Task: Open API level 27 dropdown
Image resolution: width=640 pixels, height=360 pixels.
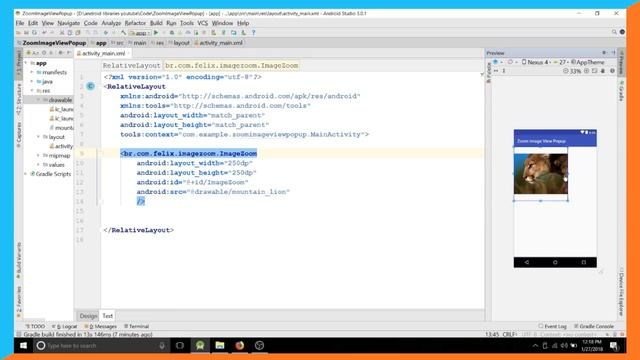Action: [x=561, y=62]
